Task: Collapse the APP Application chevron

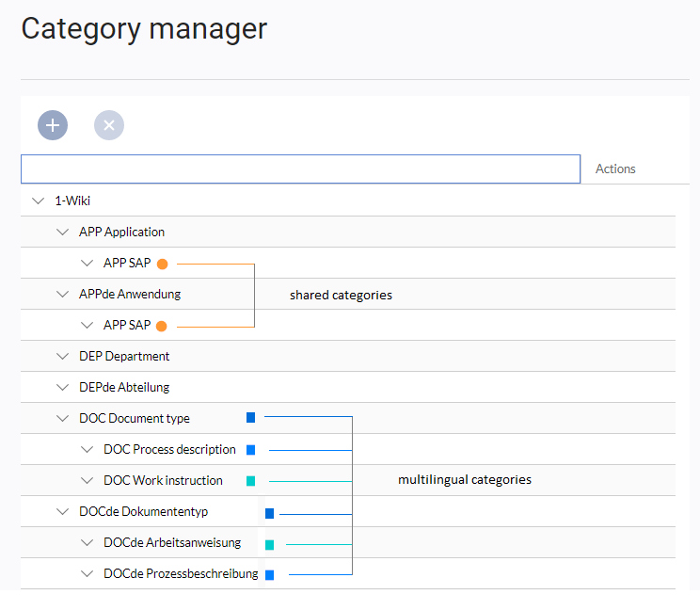Action: coord(62,233)
